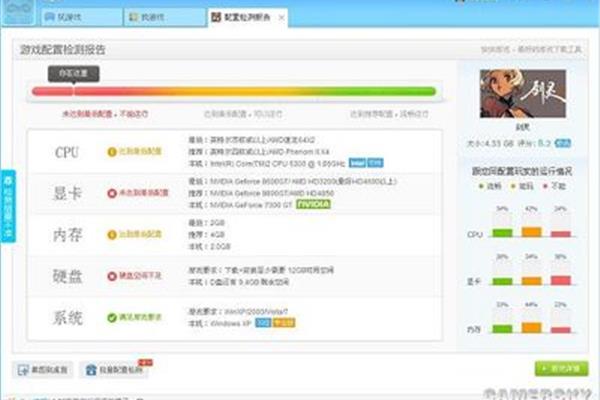The image size is (600, 400).
Task: Click the middle 'minimum config met' label
Action: (243, 114)
